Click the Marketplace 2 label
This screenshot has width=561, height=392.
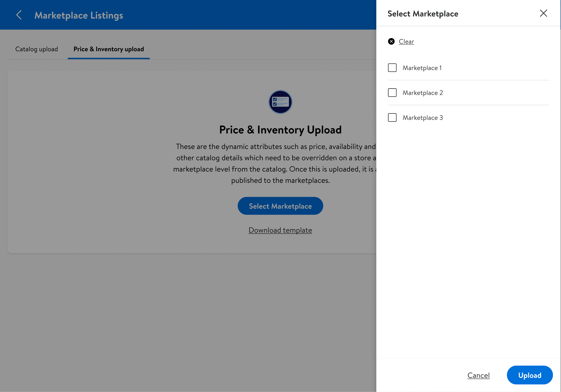[x=423, y=93]
